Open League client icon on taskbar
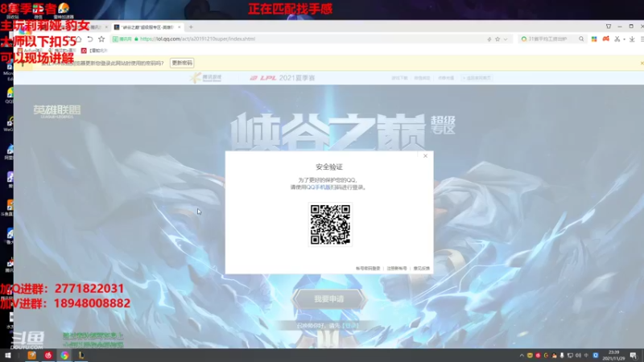The width and height of the screenshot is (644, 362). coord(81,356)
